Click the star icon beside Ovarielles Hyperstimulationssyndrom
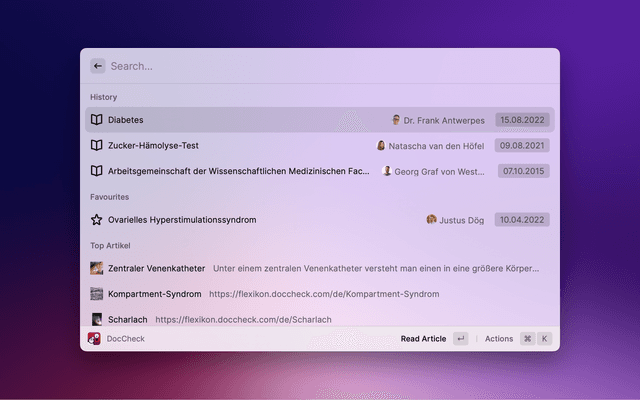The image size is (640, 400). (x=97, y=220)
